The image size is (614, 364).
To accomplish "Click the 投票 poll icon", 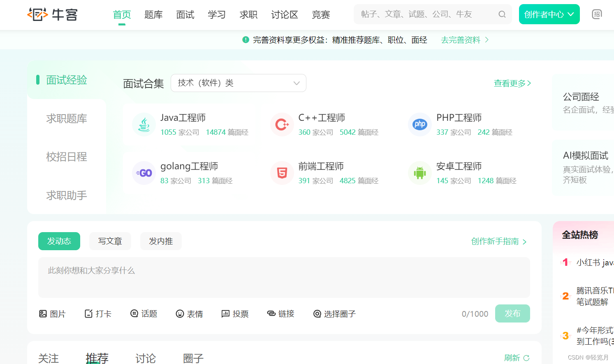I will point(225,314).
